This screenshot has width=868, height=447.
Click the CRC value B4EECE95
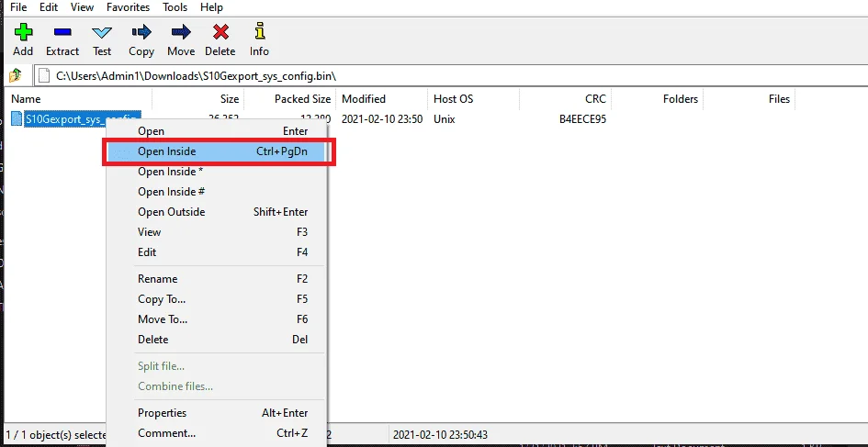(x=583, y=119)
